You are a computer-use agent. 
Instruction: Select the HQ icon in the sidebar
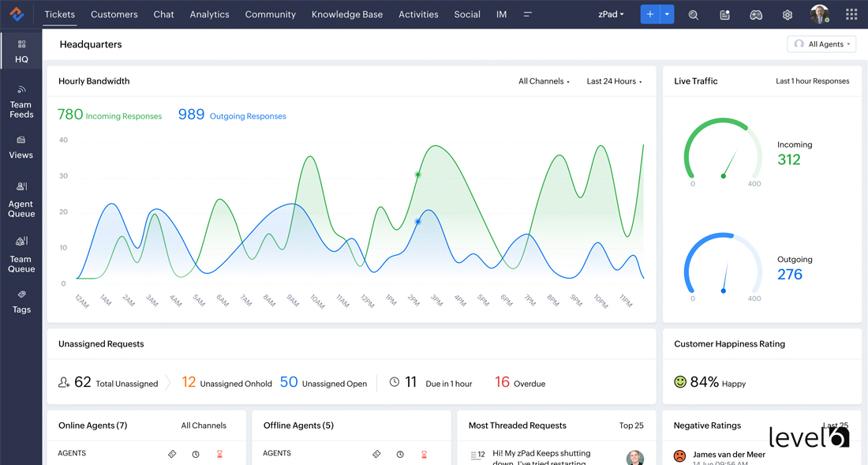coord(21,49)
